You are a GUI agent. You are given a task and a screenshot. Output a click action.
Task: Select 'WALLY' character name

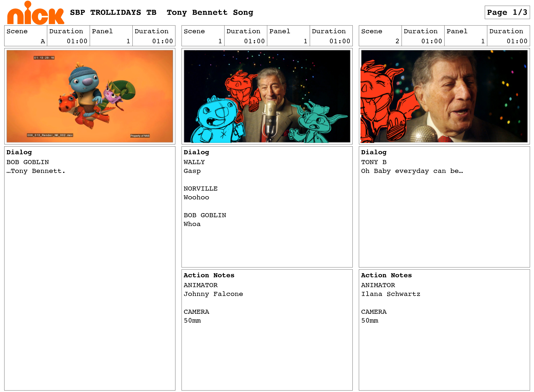(194, 162)
